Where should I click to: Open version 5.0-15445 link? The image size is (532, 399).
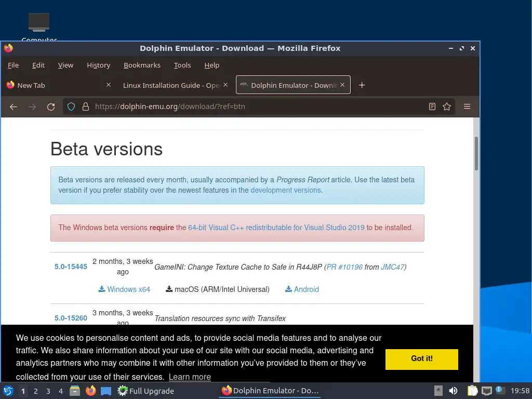(x=71, y=267)
